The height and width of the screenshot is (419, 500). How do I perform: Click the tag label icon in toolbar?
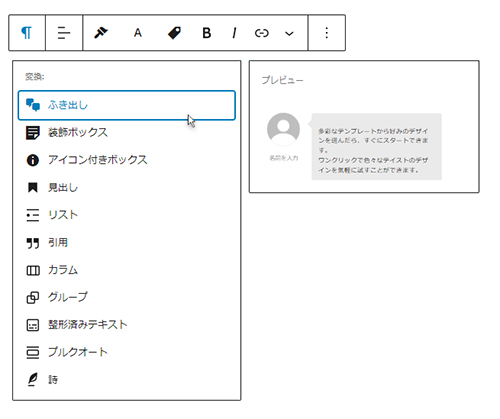click(x=174, y=33)
